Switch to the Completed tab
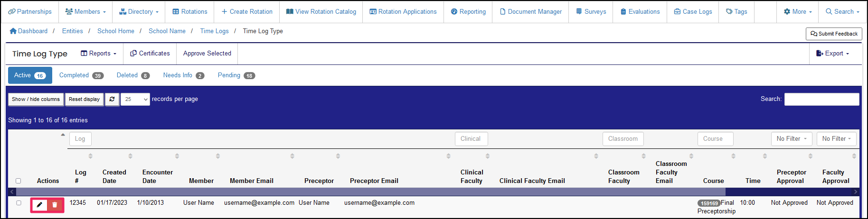Screen dimensions: 868x219 click(81, 75)
